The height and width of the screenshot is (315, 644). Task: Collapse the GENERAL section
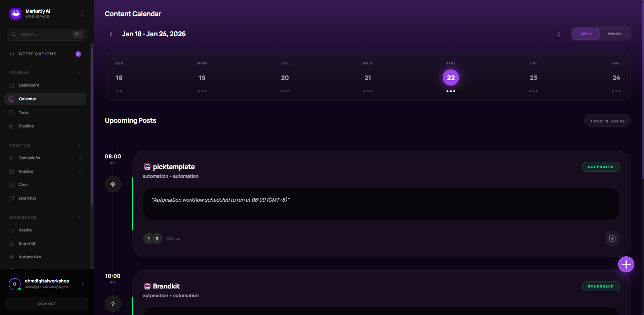(79, 72)
